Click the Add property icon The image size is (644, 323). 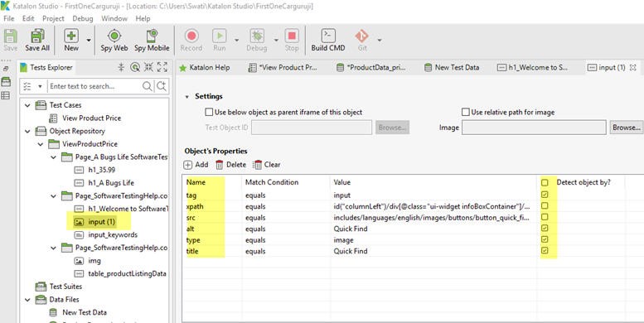(x=187, y=165)
